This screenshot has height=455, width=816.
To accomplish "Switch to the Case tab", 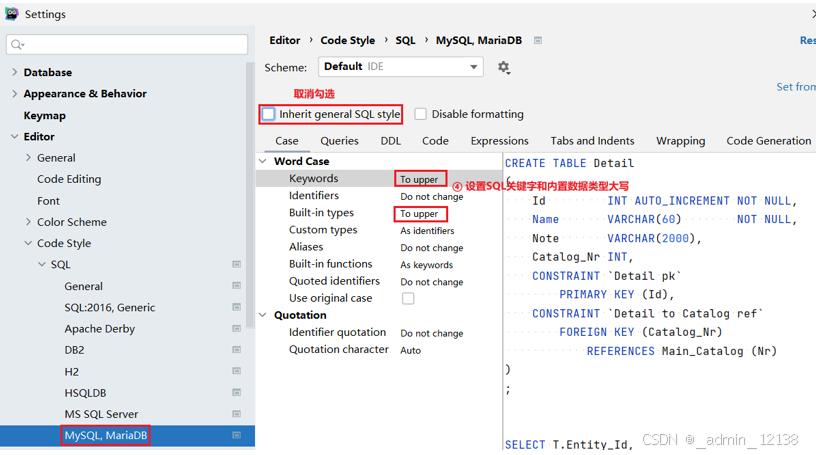I will click(287, 141).
